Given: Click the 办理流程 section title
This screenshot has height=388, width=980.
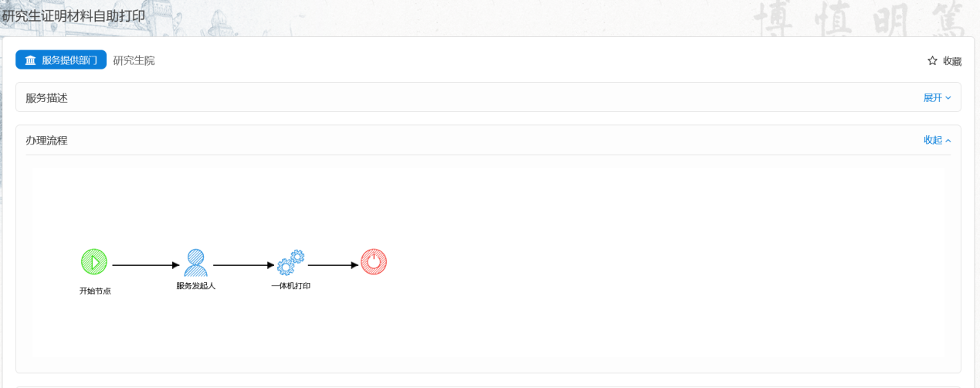Looking at the screenshot, I should [x=47, y=141].
